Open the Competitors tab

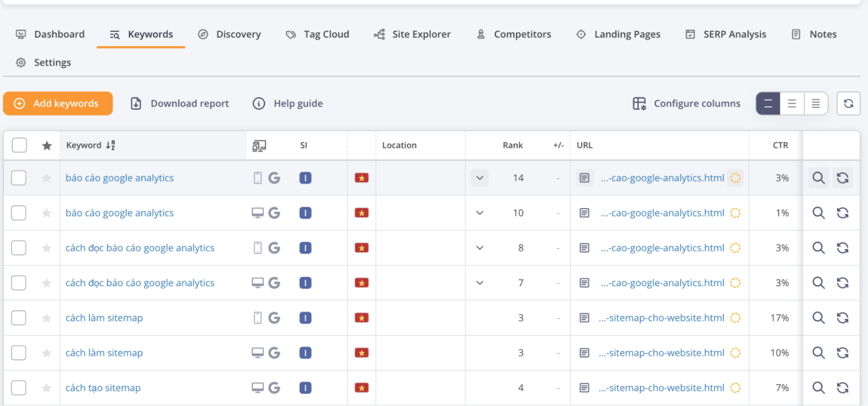click(514, 34)
